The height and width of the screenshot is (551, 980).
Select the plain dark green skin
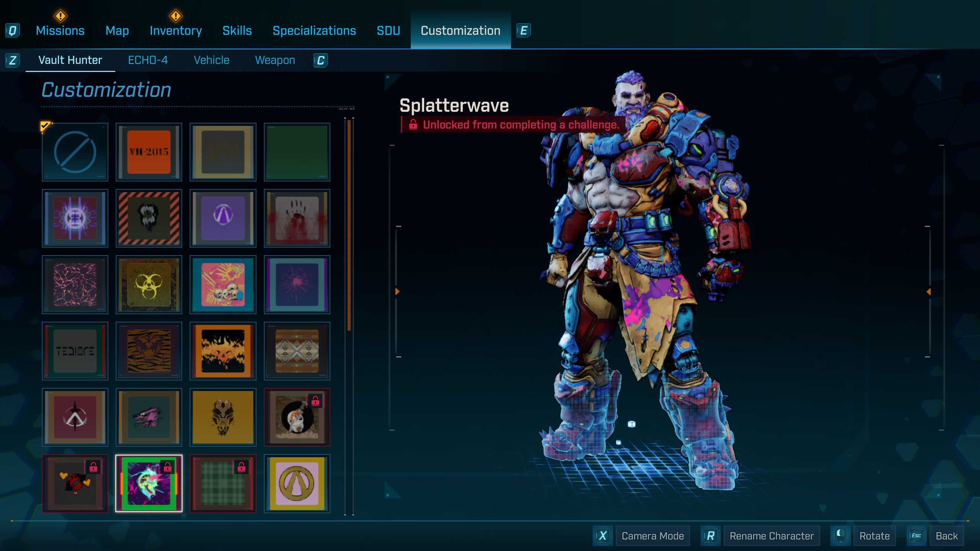coord(297,152)
